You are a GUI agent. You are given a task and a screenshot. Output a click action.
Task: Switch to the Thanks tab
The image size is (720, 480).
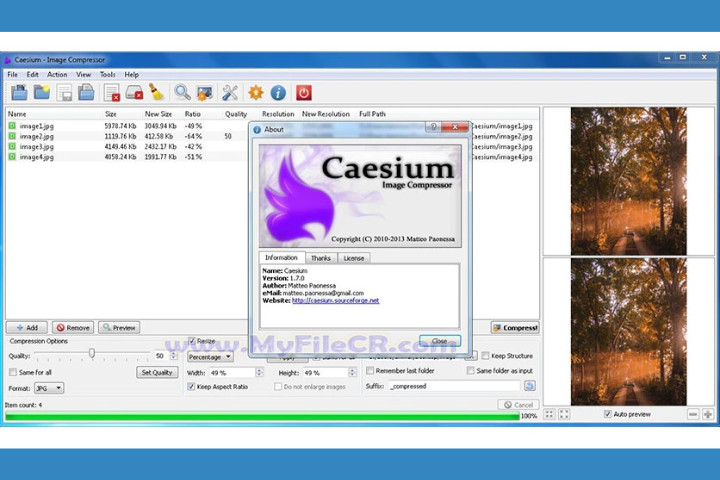[321, 258]
